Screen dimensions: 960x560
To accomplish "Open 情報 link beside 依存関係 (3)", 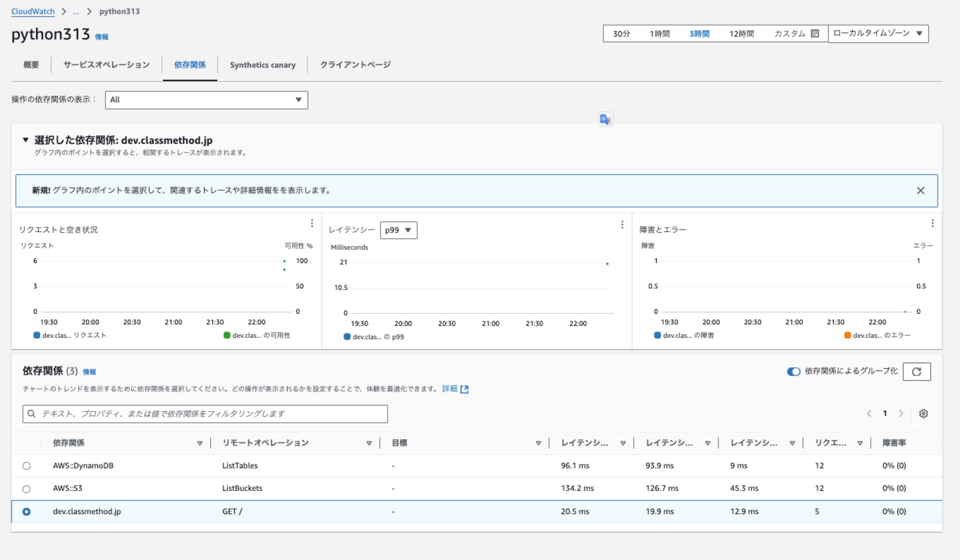I will (89, 372).
